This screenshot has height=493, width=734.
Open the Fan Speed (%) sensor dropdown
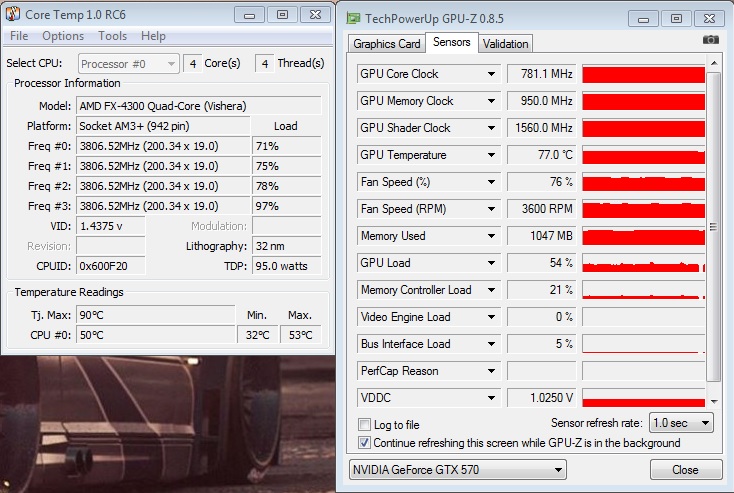point(491,182)
